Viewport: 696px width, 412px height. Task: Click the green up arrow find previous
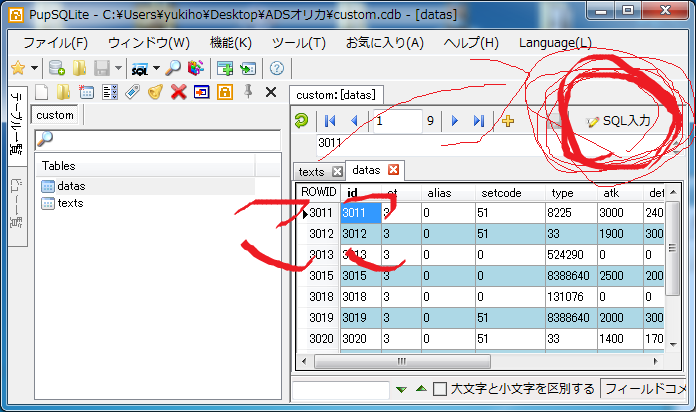click(x=421, y=389)
